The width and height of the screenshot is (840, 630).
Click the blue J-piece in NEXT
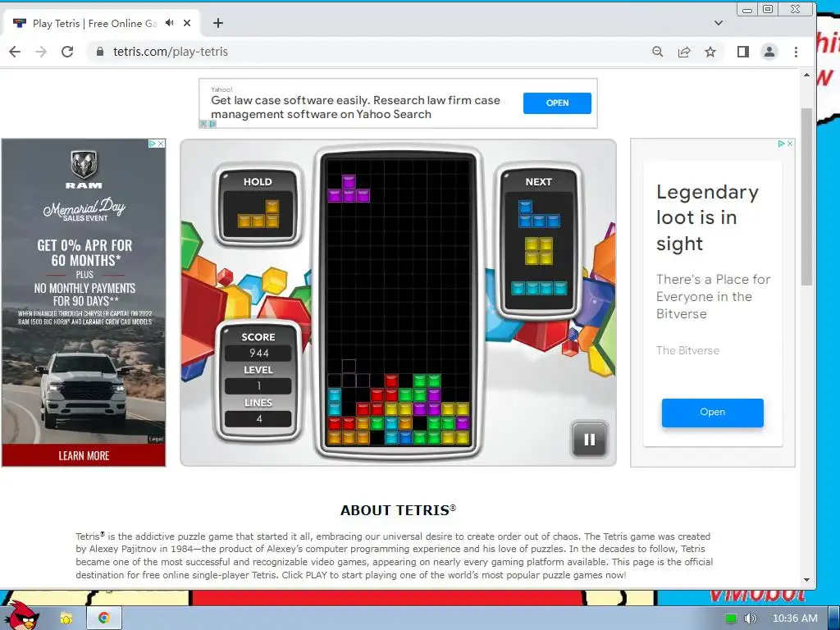pos(539,214)
